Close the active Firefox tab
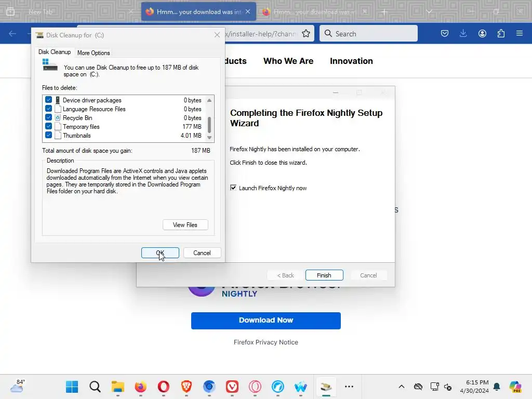Viewport: 532px width, 399px height. [x=248, y=11]
